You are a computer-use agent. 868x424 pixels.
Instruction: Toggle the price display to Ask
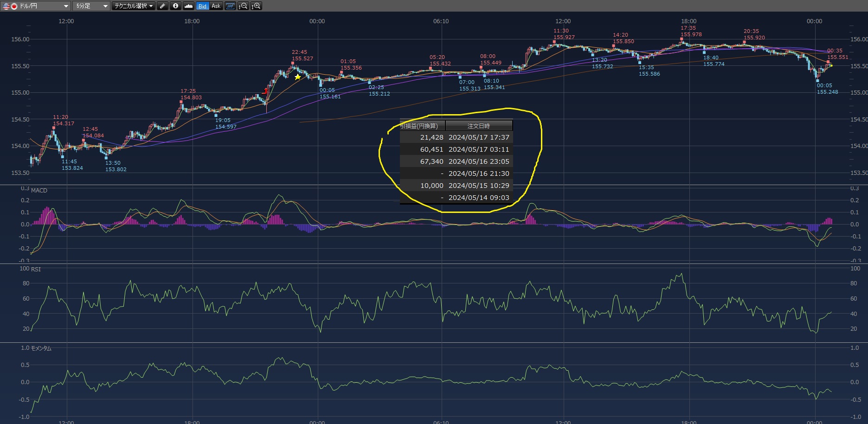point(216,6)
